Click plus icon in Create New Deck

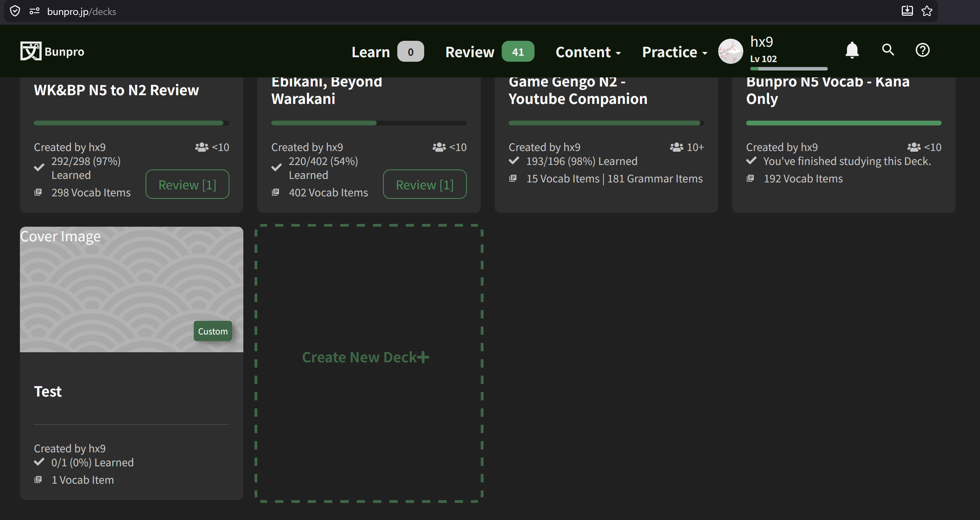(423, 357)
